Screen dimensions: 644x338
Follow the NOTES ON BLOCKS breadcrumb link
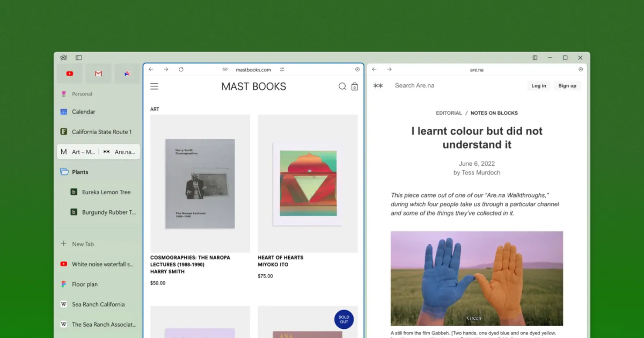pos(494,113)
